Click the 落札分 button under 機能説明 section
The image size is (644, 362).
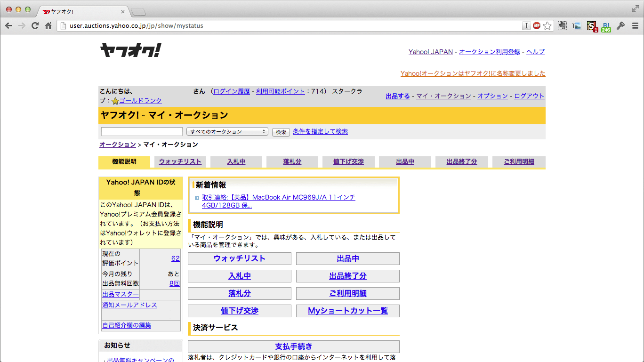pos(240,293)
